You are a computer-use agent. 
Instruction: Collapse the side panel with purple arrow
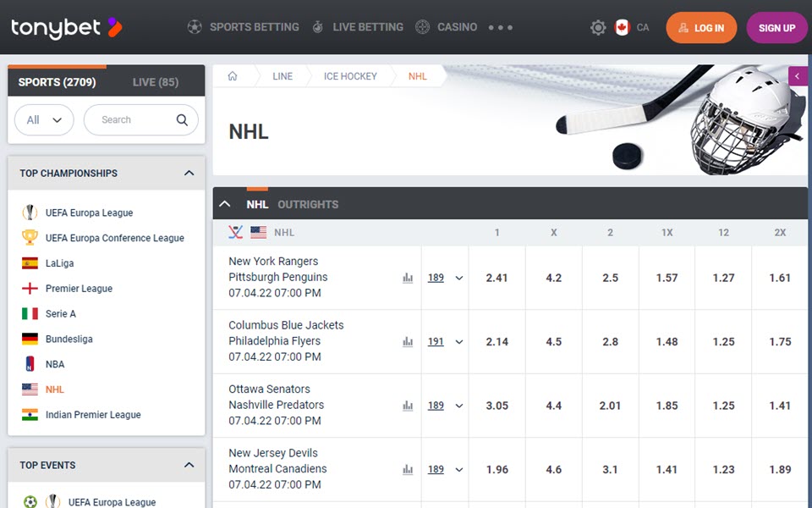(x=798, y=76)
